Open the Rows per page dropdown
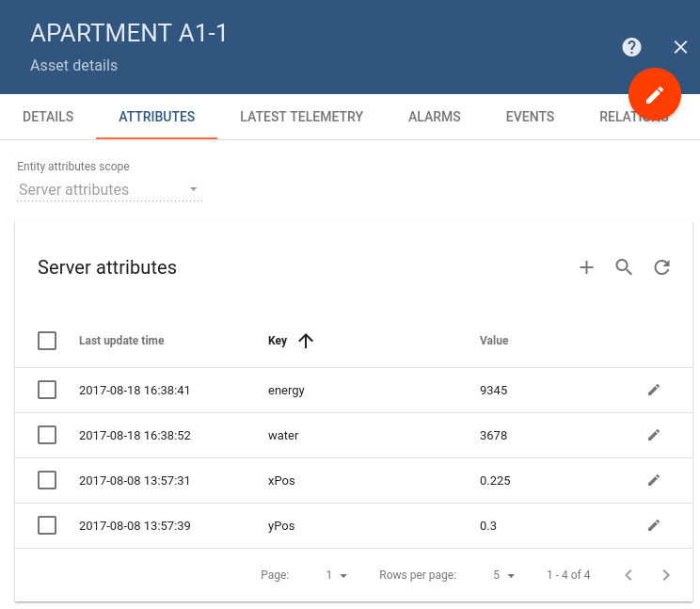This screenshot has width=700, height=609. click(504, 575)
